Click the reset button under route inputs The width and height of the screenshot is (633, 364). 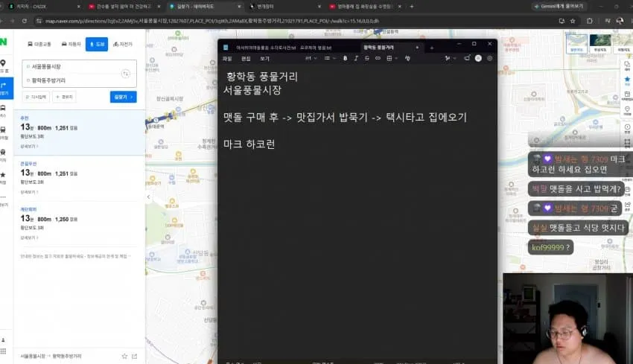coord(36,97)
